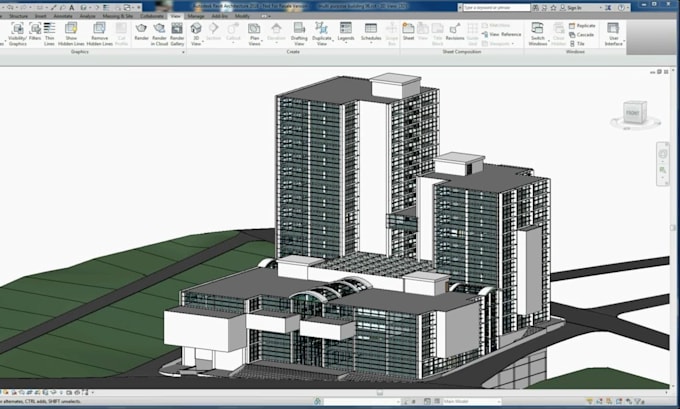Create a new Sheet
680x409 pixels.
[x=409, y=32]
